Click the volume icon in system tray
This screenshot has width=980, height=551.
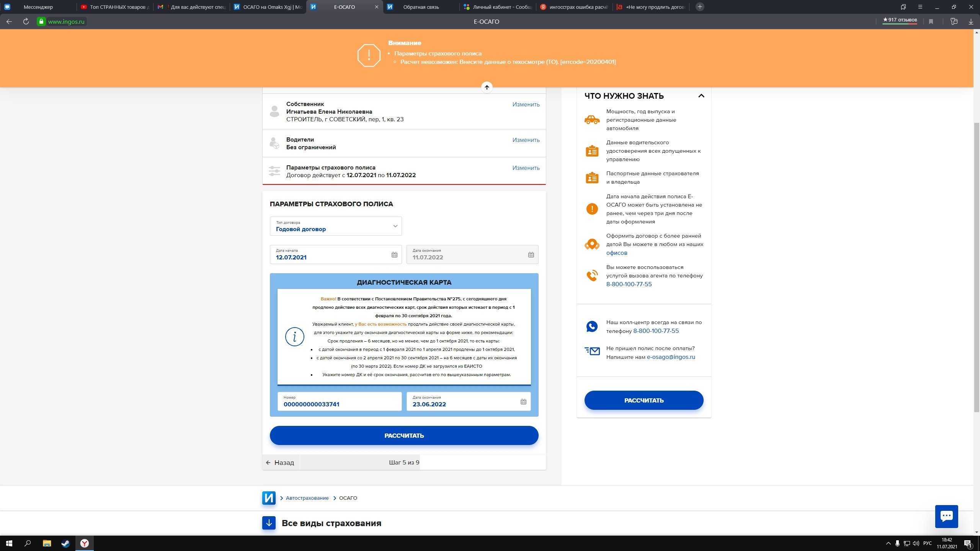pyautogui.click(x=916, y=543)
